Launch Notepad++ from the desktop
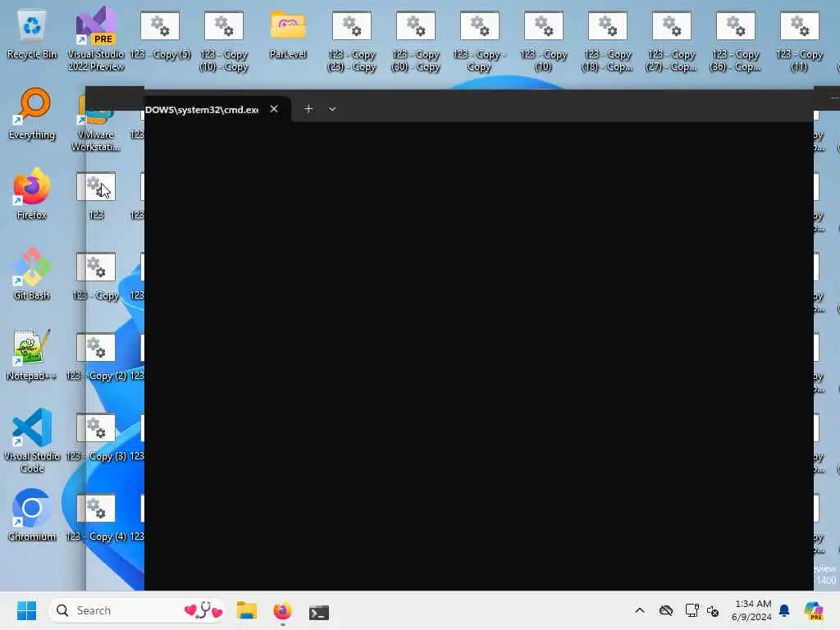 pyautogui.click(x=32, y=354)
